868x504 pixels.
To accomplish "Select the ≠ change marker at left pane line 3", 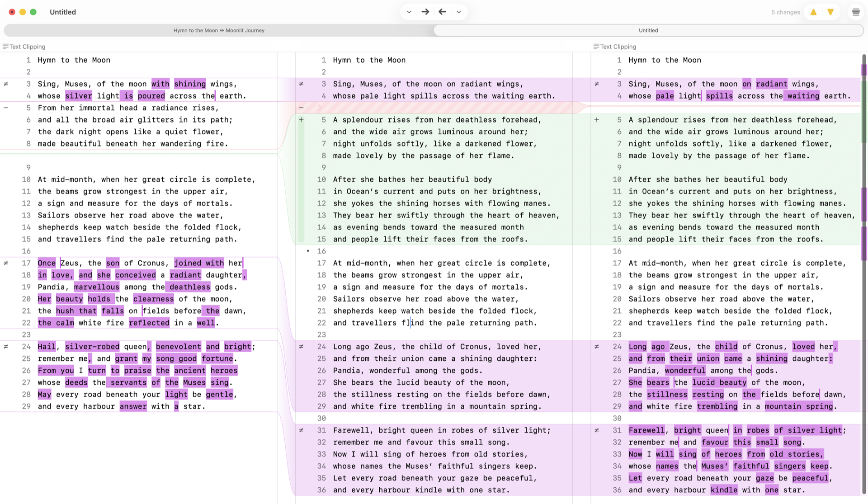I will pyautogui.click(x=6, y=84).
